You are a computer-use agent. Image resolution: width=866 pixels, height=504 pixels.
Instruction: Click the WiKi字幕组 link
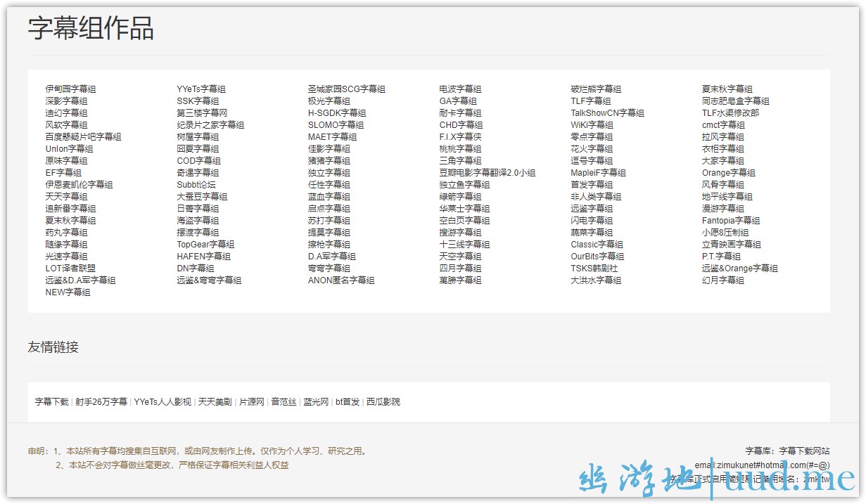592,125
